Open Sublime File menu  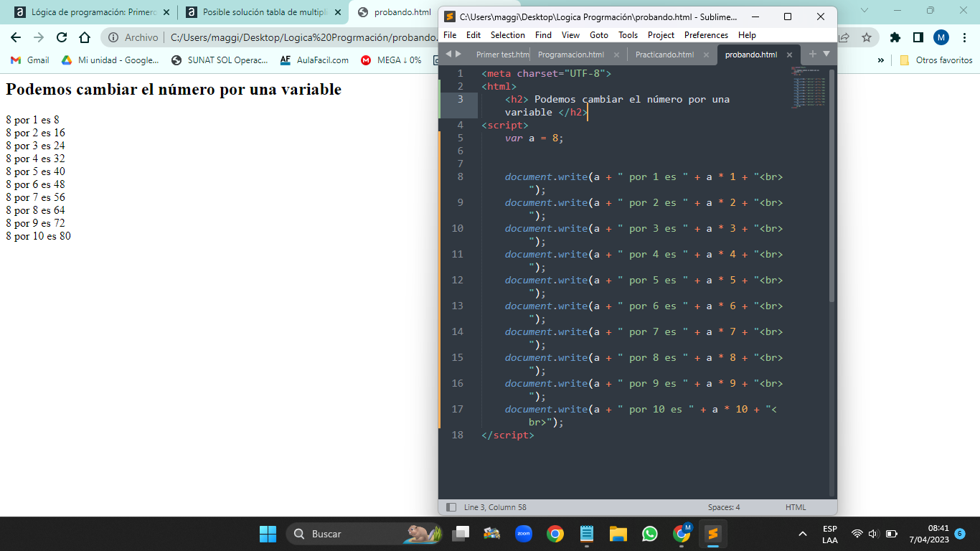[450, 34]
